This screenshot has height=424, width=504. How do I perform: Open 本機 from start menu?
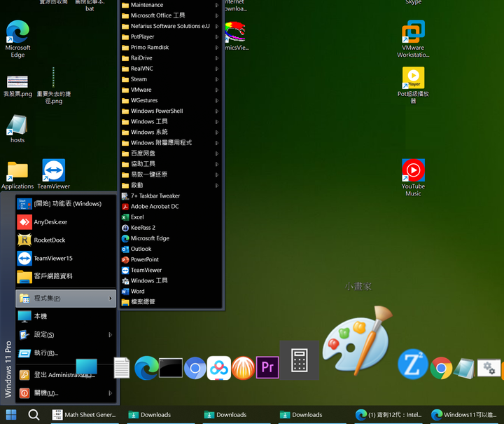tap(66, 316)
